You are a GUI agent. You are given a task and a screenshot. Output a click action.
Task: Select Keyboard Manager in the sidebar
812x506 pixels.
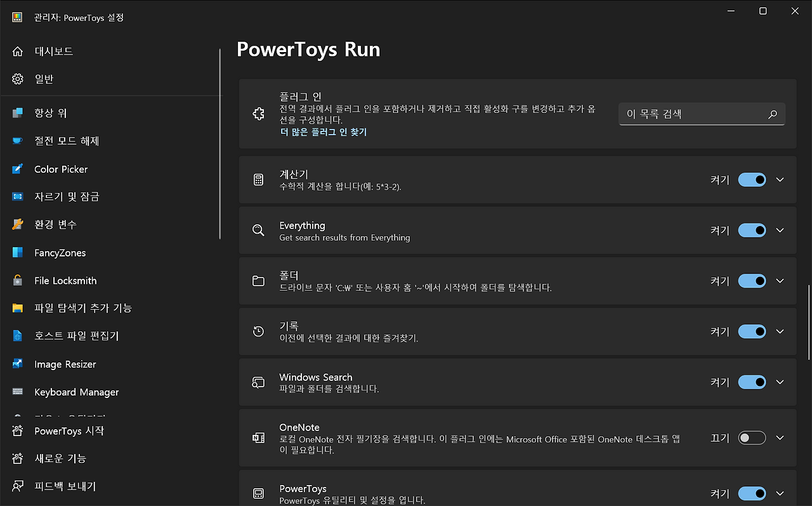(76, 392)
